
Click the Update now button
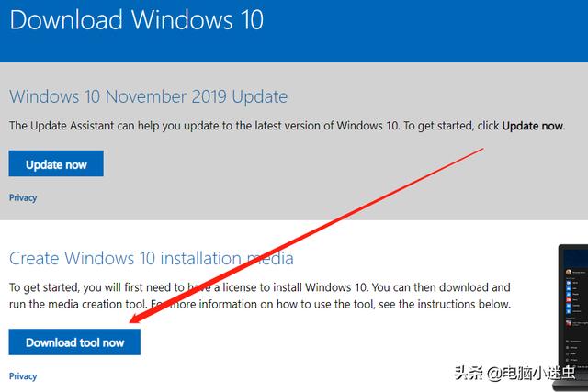56,163
